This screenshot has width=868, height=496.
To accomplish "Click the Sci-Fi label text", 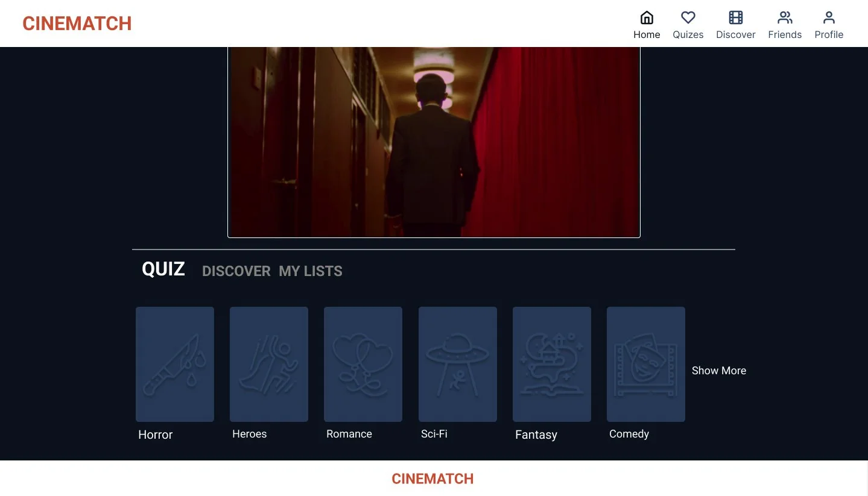I will pos(434,434).
